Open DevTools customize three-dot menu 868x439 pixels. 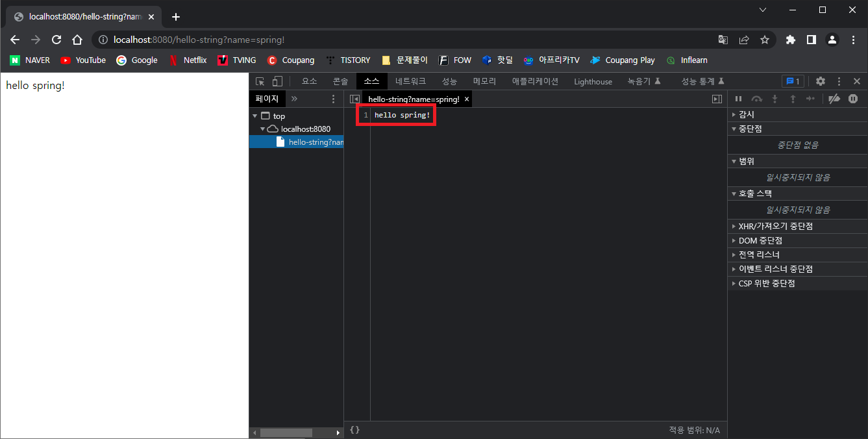(839, 81)
